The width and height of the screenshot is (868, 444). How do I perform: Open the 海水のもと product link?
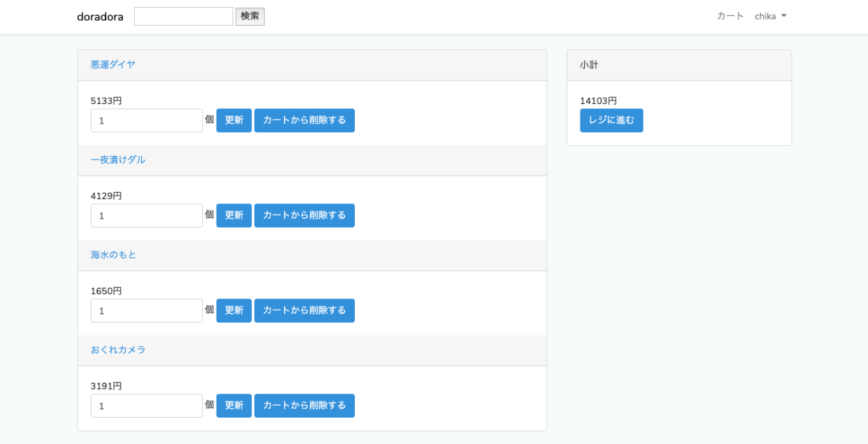tap(113, 255)
